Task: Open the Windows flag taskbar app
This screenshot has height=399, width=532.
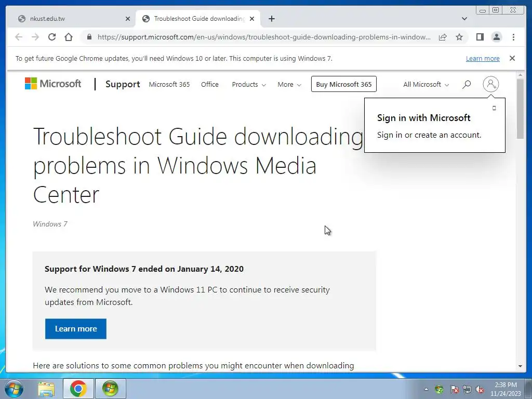Action: pyautogui.click(x=110, y=389)
